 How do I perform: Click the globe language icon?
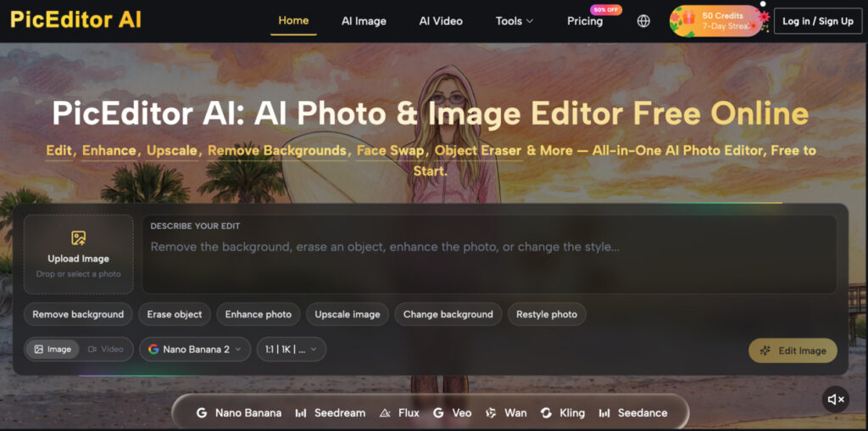pyautogui.click(x=643, y=21)
